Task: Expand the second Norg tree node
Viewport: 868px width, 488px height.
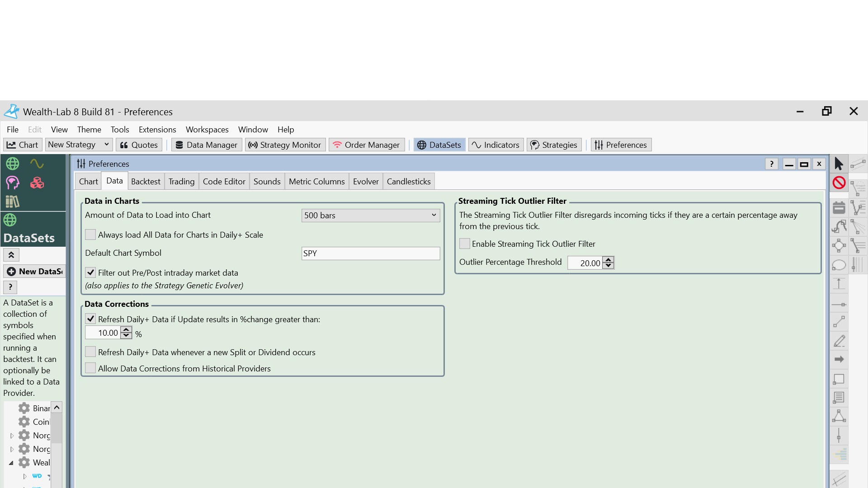Action: (x=12, y=449)
